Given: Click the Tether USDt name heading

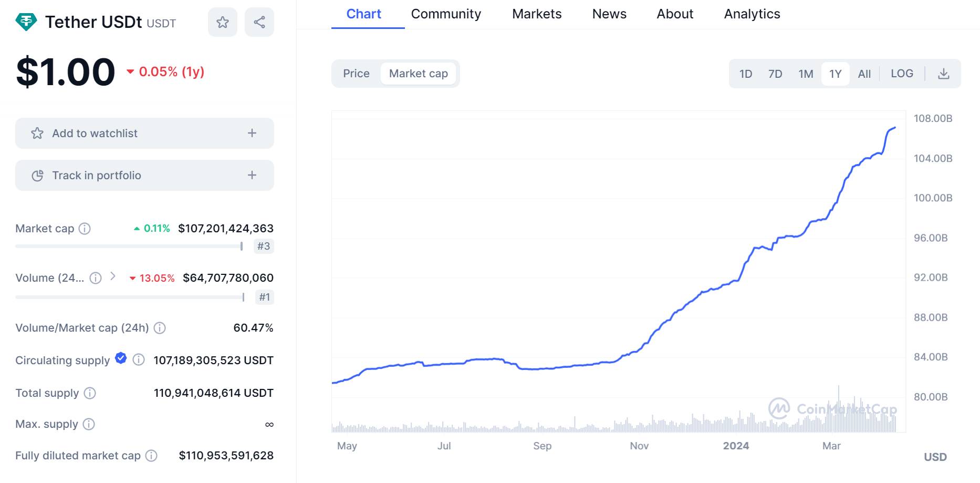Looking at the screenshot, I should (93, 22).
